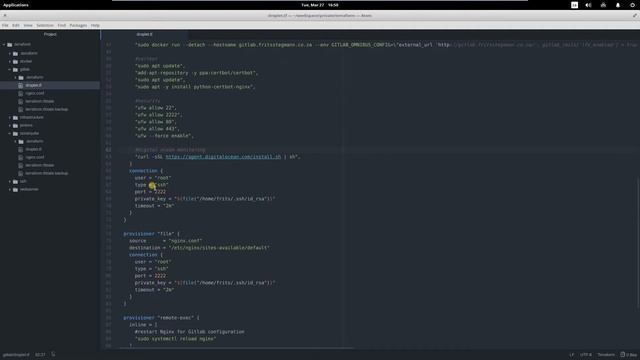Select the jenkins folder icon
640x360 pixels.
16,126
